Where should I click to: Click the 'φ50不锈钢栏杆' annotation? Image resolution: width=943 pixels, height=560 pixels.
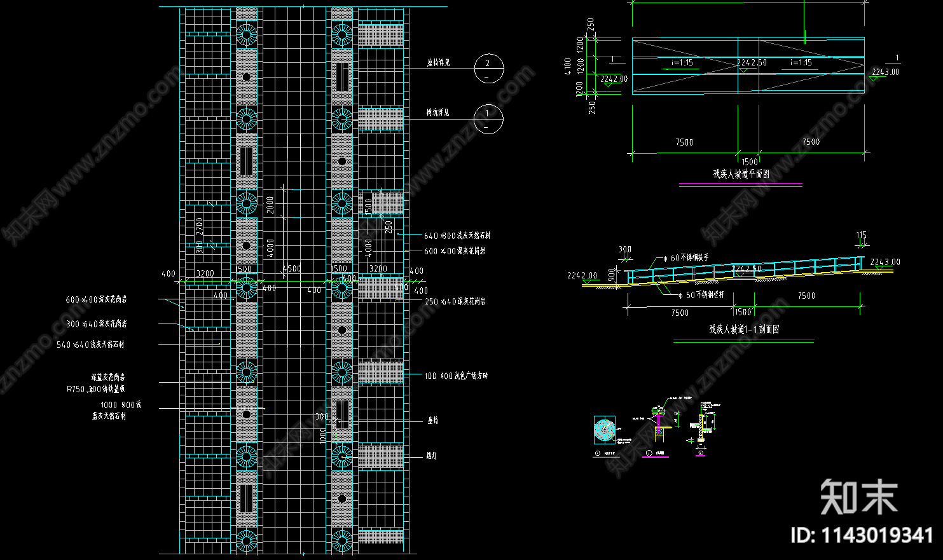(701, 296)
